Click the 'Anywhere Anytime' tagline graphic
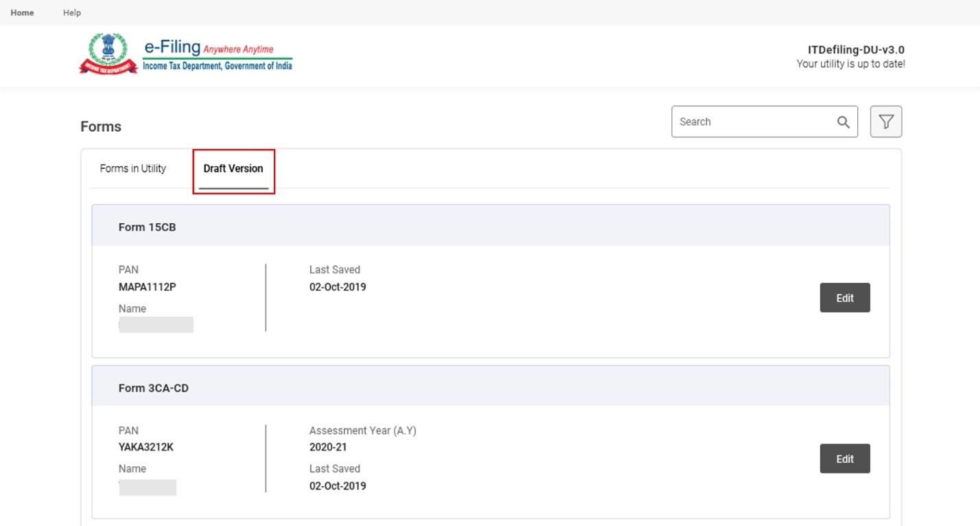This screenshot has width=980, height=526. (239, 49)
